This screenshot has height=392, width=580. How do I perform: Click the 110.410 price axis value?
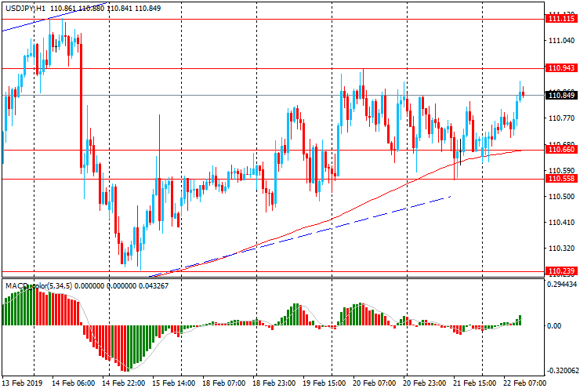click(558, 223)
